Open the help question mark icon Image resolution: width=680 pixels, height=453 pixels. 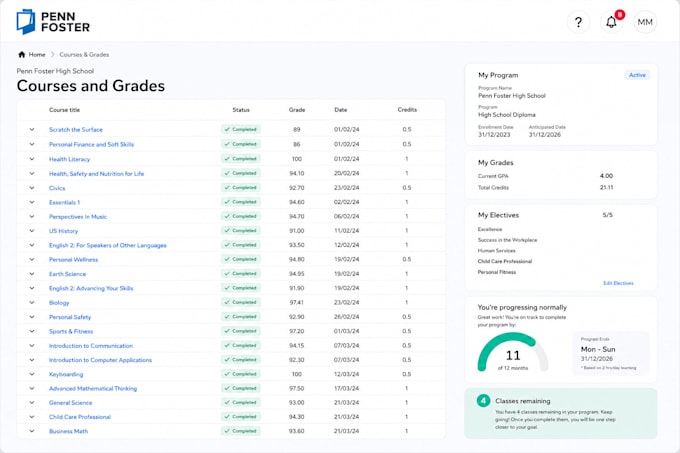point(578,22)
